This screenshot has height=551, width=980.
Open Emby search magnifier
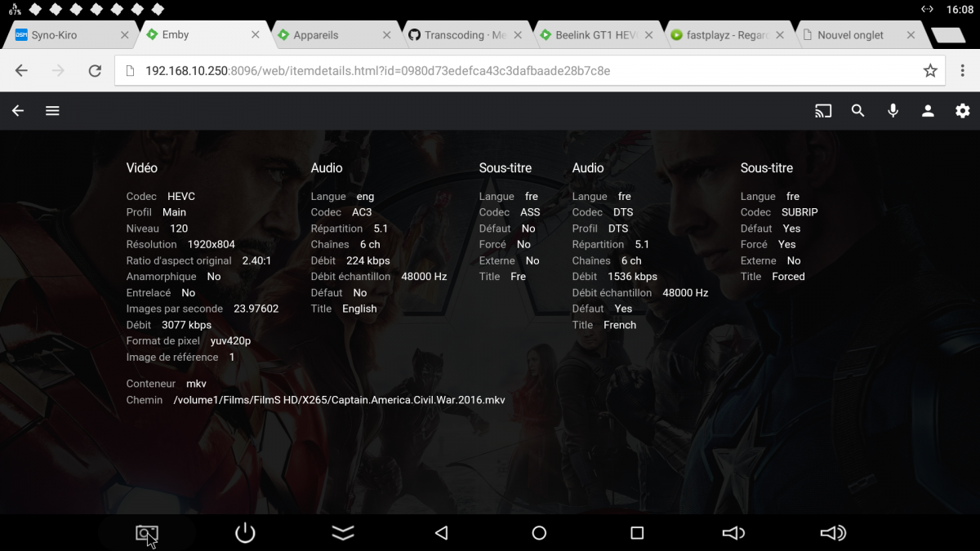(857, 111)
